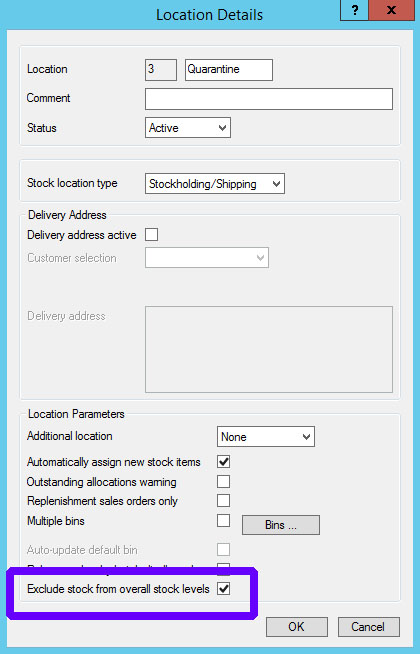Image resolution: width=420 pixels, height=654 pixels.
Task: Toggle Auto-update default bin checkbox
Action: pyautogui.click(x=224, y=550)
